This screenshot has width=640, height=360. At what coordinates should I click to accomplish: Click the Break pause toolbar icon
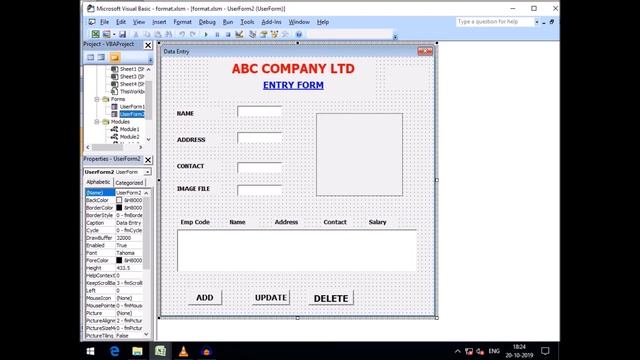click(x=217, y=34)
